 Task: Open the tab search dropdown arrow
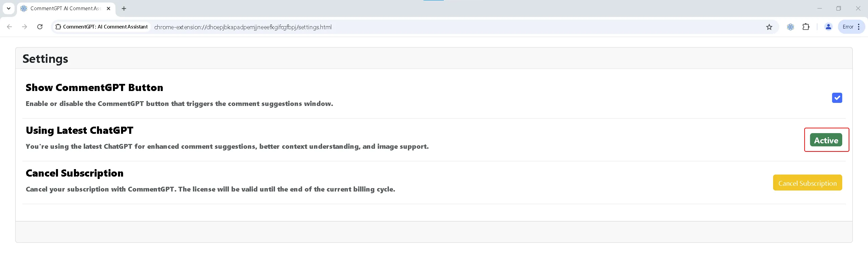pos(9,8)
